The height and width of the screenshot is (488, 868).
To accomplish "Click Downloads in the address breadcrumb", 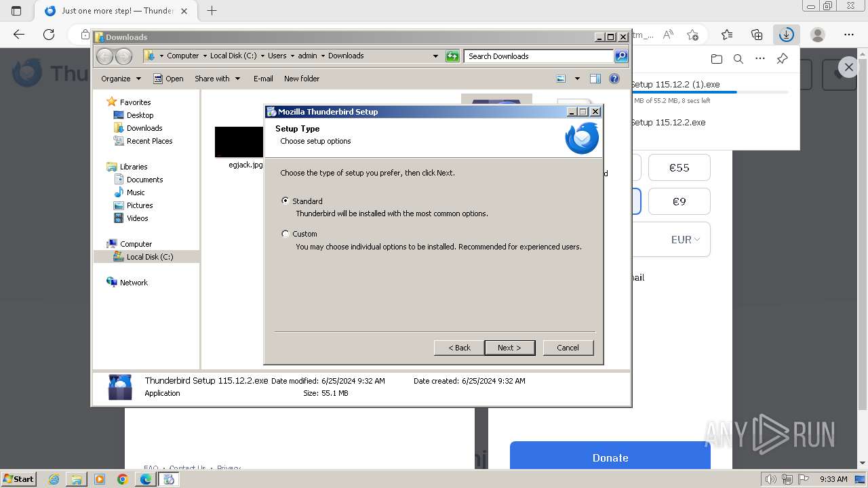I will click(346, 56).
